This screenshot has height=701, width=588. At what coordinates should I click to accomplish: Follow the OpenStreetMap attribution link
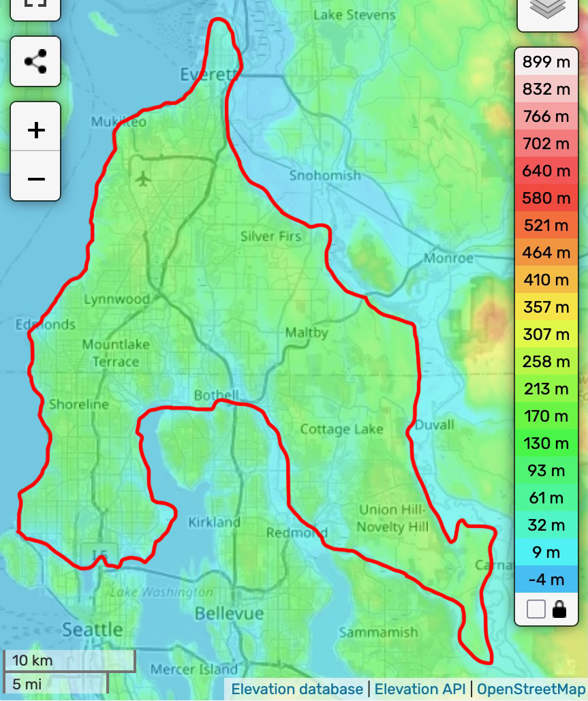pos(530,689)
